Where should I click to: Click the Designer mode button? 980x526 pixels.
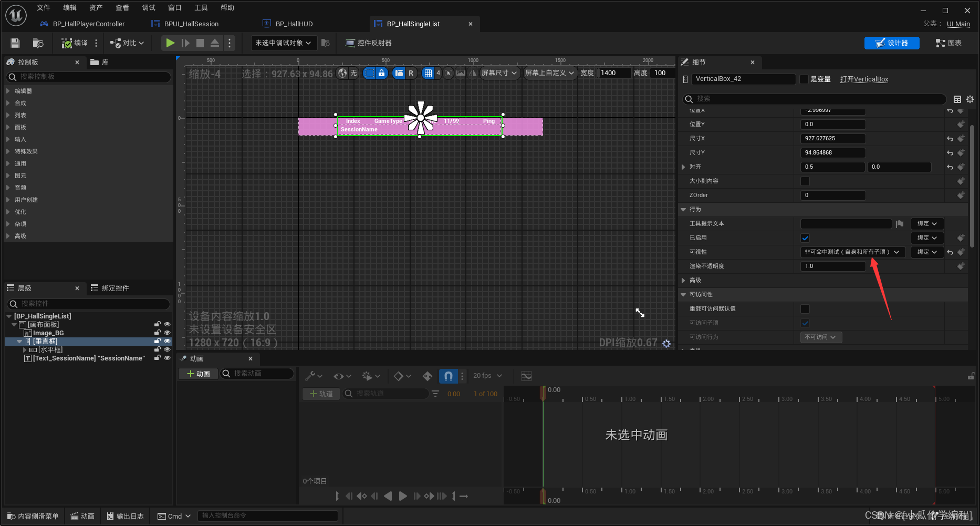click(892, 43)
